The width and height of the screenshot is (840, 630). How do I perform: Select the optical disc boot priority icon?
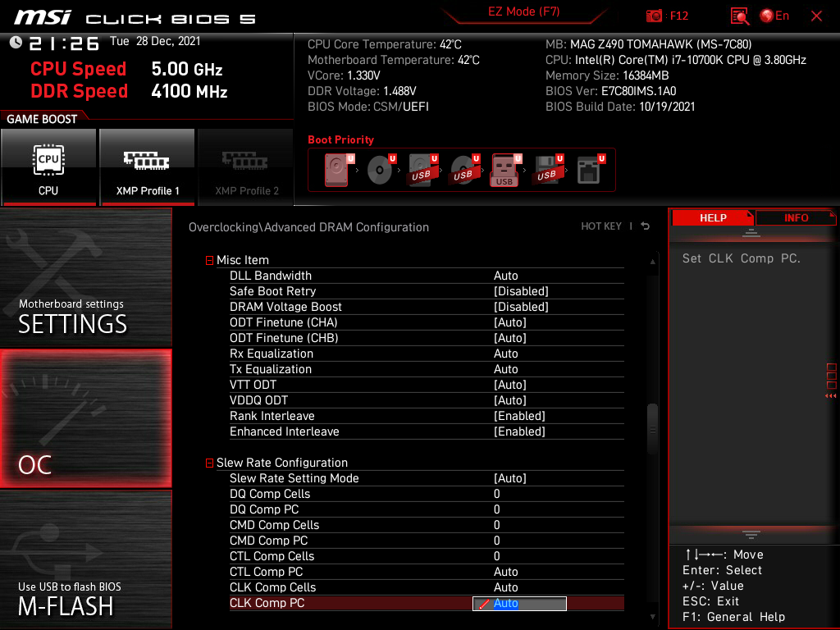point(381,169)
